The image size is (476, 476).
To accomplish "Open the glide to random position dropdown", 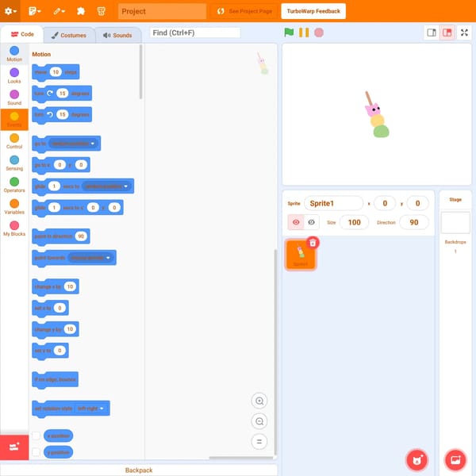I will click(x=106, y=186).
